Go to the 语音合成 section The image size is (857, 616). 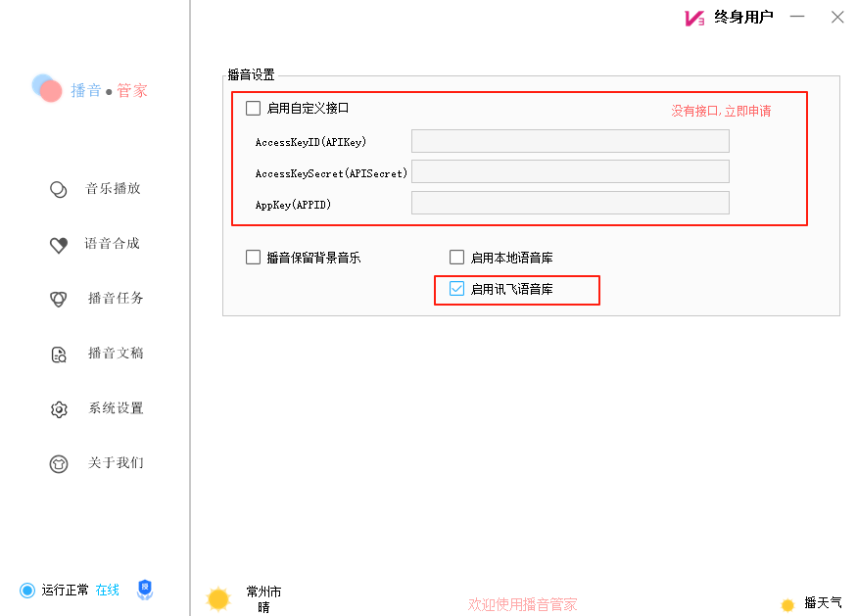point(112,243)
